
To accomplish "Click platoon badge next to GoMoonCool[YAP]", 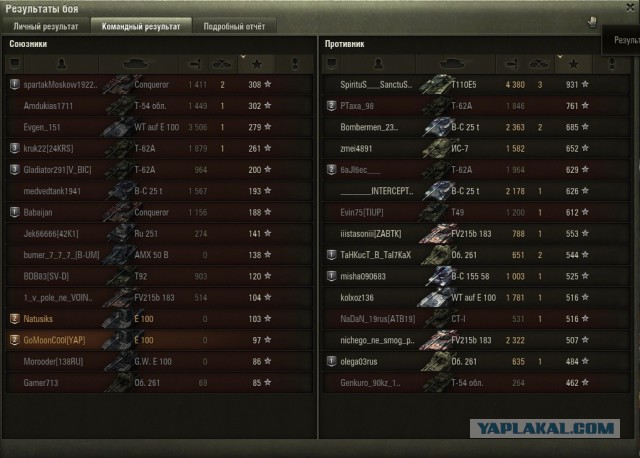I will [x=15, y=340].
